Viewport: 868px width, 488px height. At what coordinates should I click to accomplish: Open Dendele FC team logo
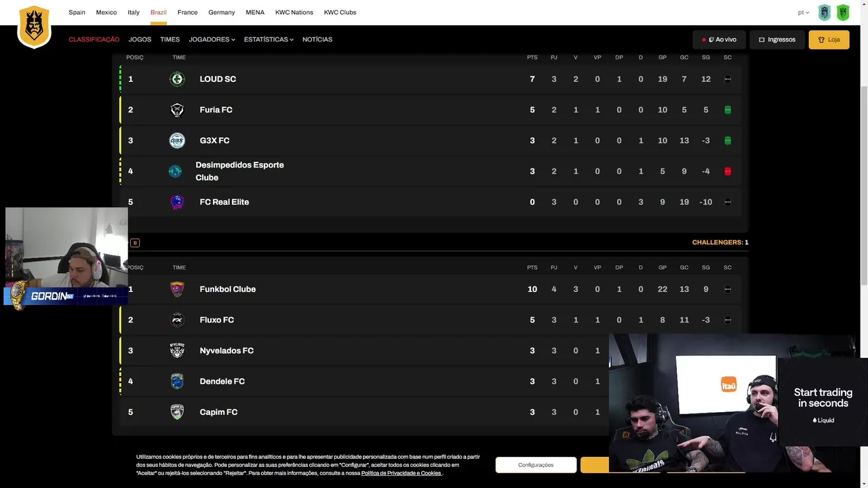(x=177, y=381)
